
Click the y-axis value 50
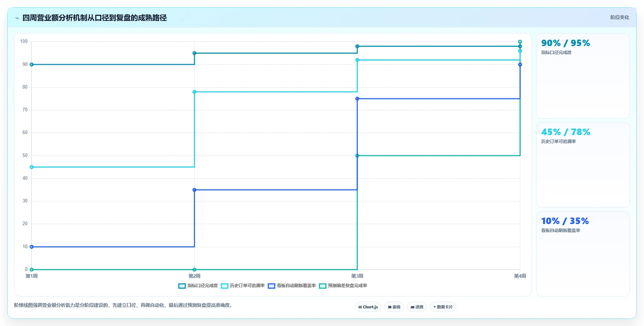click(25, 156)
